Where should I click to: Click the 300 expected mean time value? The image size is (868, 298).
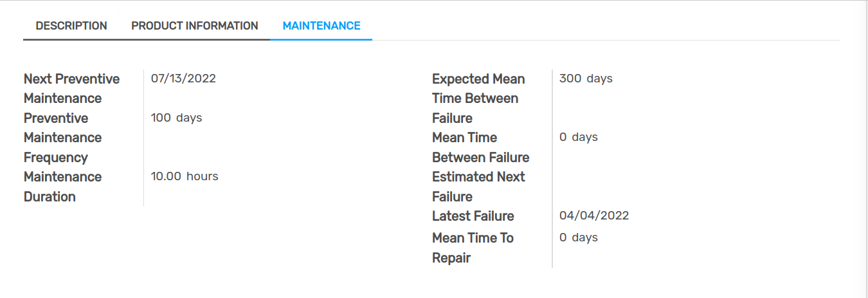570,79
